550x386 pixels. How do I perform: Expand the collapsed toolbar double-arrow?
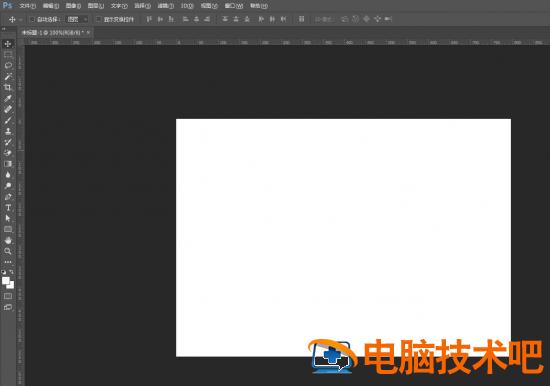pos(4,29)
